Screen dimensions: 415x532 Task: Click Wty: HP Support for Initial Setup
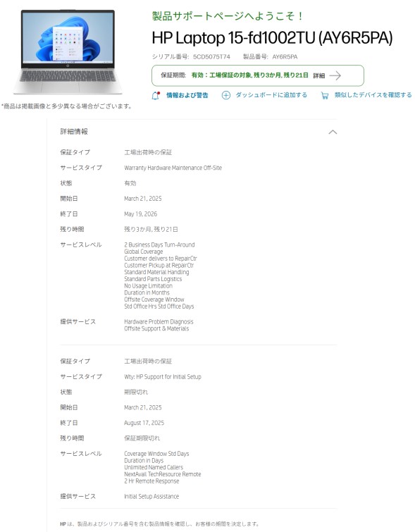163,376
